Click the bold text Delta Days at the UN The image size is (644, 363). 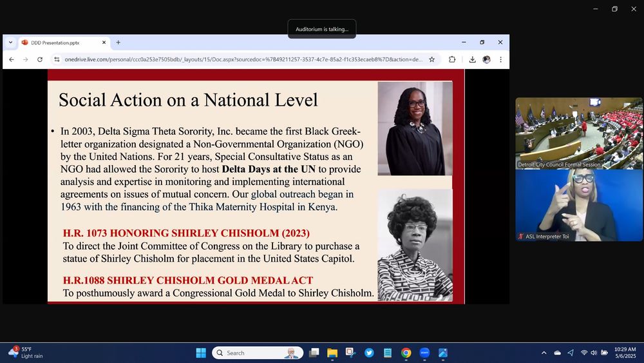pyautogui.click(x=269, y=170)
